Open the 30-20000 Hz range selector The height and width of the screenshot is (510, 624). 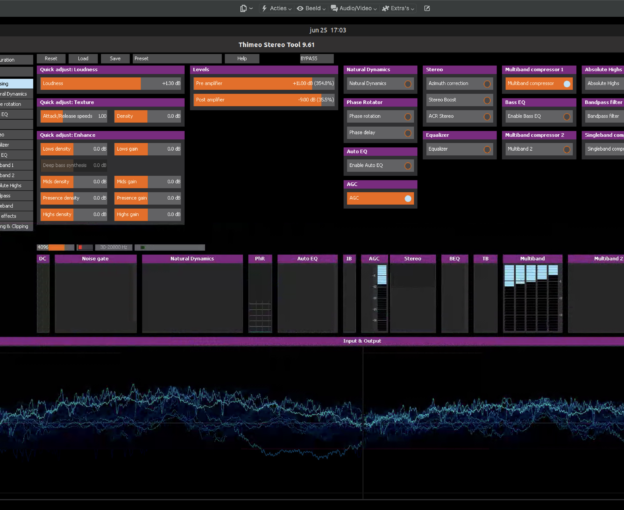pyautogui.click(x=114, y=247)
